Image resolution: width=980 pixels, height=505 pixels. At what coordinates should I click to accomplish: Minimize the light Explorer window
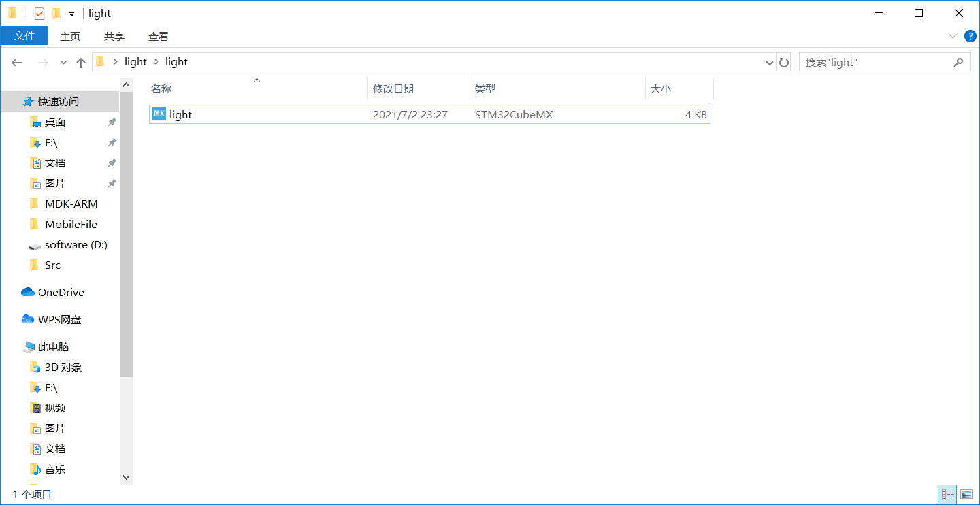pyautogui.click(x=879, y=13)
